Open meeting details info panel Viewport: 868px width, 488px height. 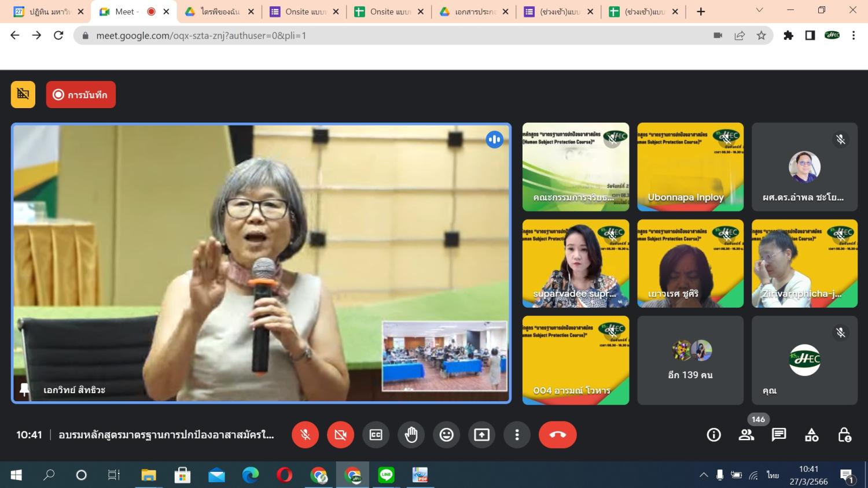pyautogui.click(x=713, y=435)
